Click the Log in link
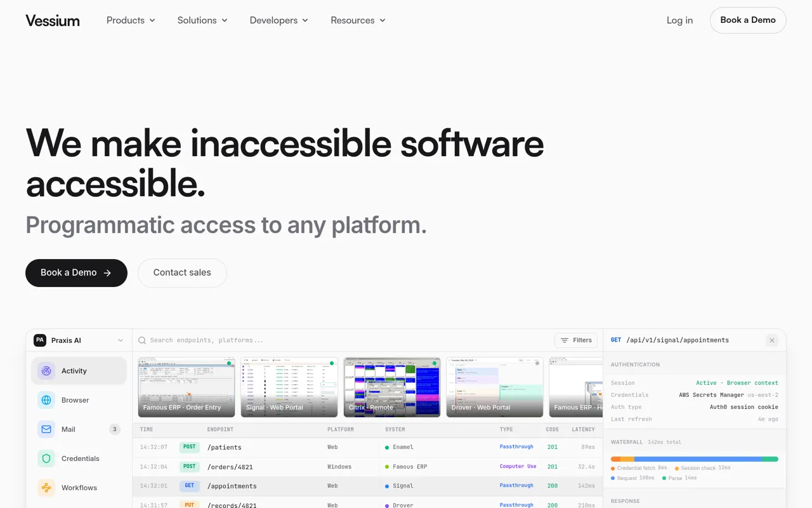 (679, 20)
